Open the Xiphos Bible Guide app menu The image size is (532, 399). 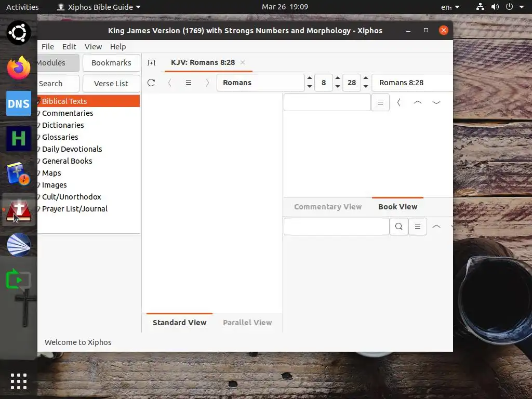click(99, 7)
